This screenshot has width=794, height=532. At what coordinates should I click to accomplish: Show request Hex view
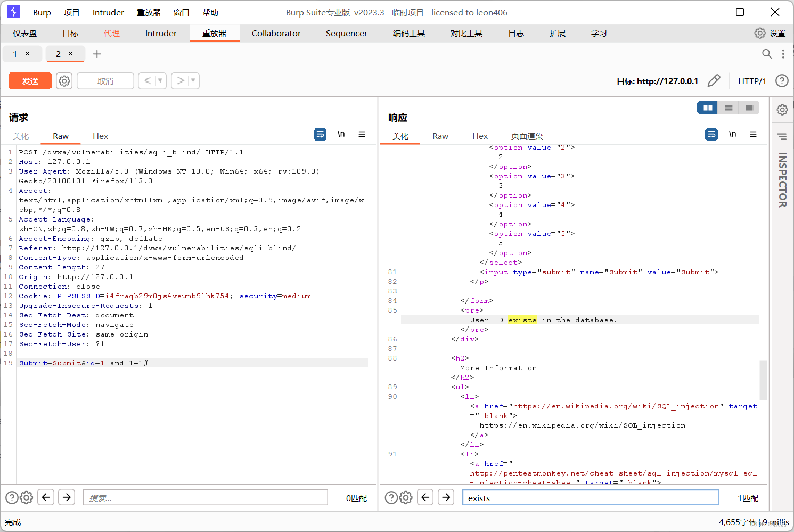[x=100, y=136]
